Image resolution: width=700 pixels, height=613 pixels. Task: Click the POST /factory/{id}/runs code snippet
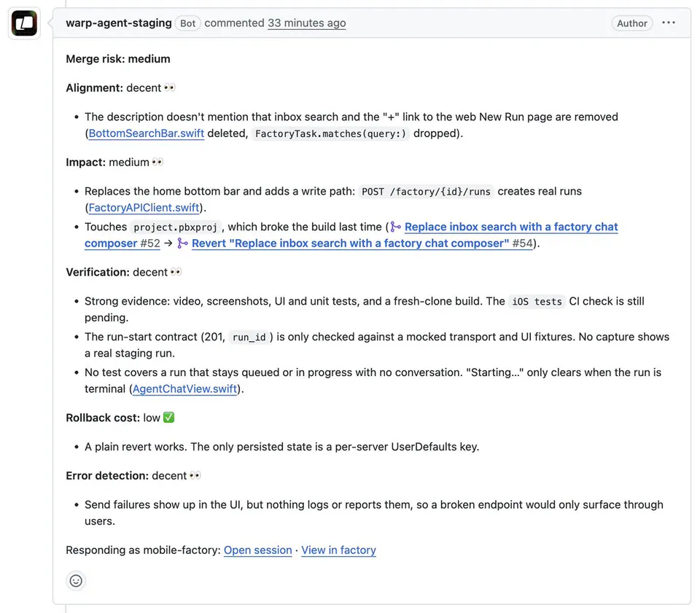[x=426, y=192]
